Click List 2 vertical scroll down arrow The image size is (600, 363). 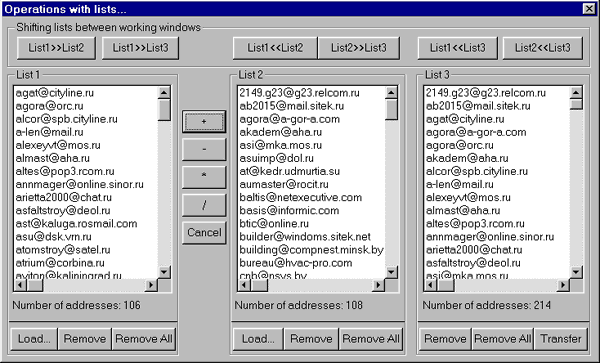391,272
